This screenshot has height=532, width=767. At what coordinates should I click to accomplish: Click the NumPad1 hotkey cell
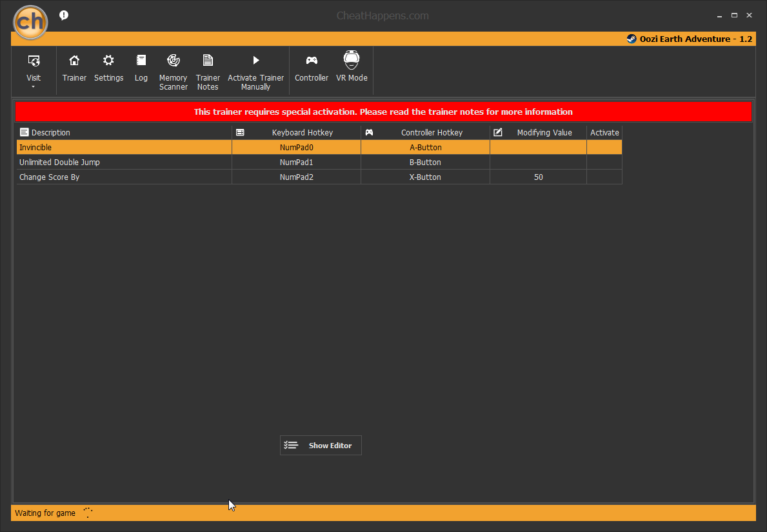(x=297, y=163)
